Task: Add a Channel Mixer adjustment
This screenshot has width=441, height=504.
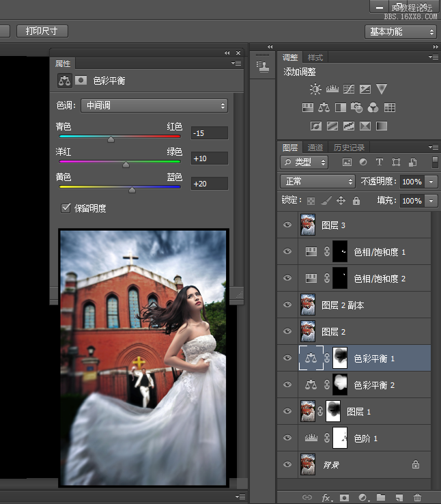Action: tap(373, 107)
